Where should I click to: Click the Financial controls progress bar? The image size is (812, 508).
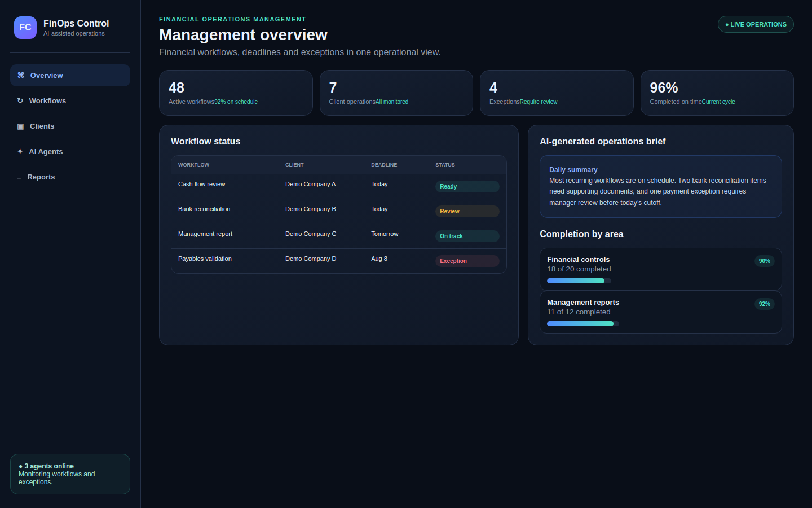[x=579, y=281]
